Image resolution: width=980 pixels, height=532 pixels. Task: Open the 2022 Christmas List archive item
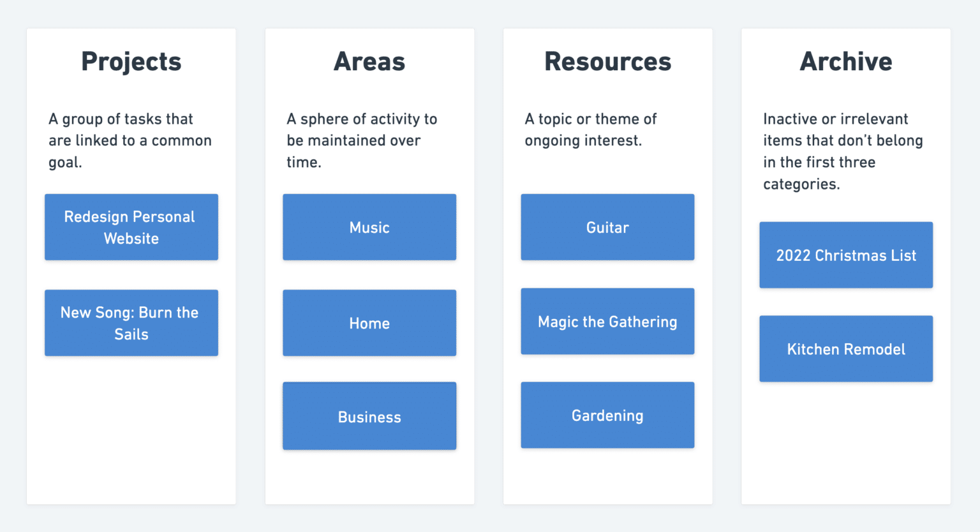pyautogui.click(x=845, y=255)
